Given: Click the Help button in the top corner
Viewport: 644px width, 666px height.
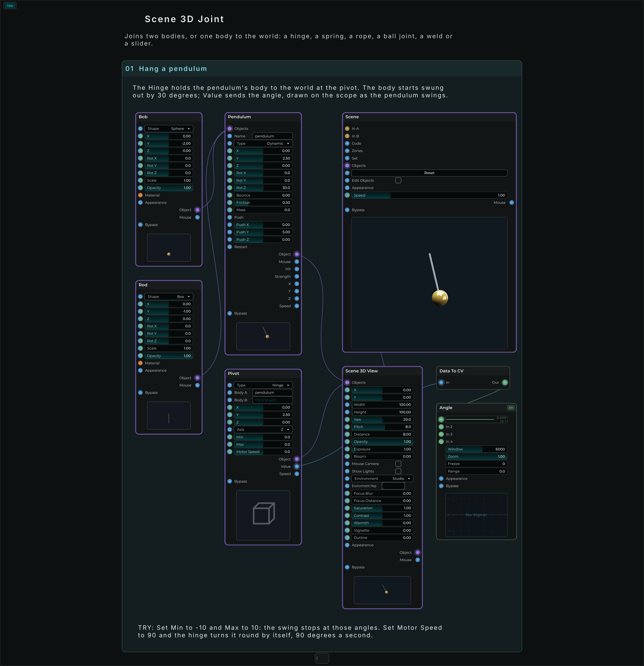Looking at the screenshot, I should point(10,6).
